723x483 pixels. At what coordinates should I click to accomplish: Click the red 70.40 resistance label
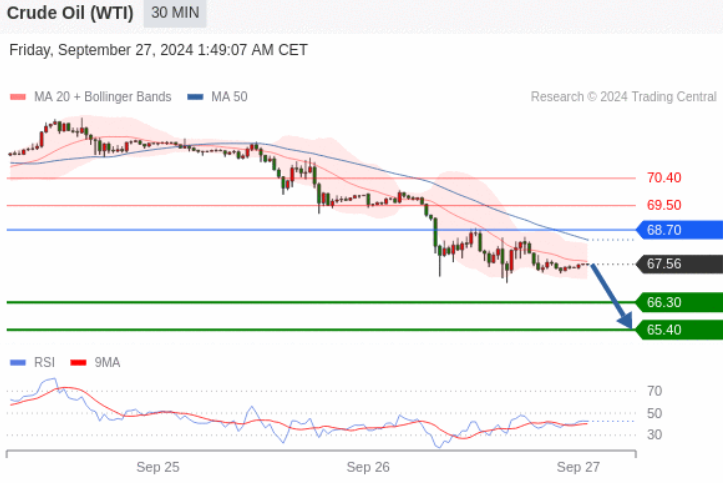coord(664,178)
